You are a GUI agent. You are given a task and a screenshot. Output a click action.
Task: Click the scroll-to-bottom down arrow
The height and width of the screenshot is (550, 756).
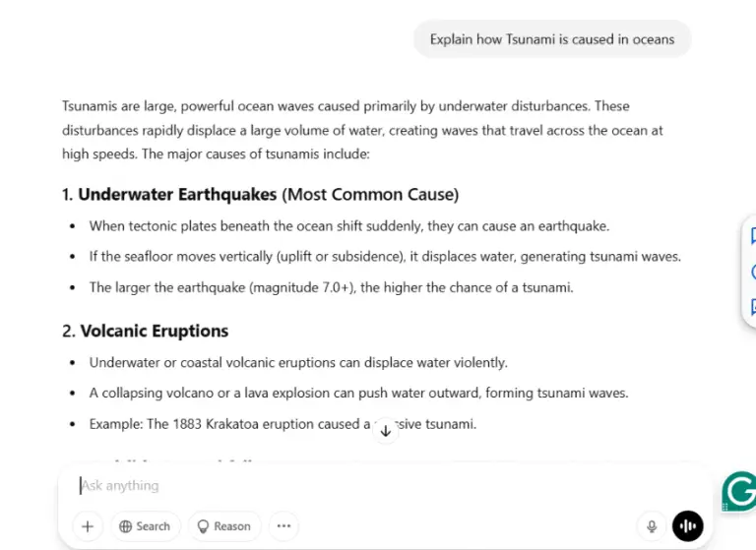(385, 431)
